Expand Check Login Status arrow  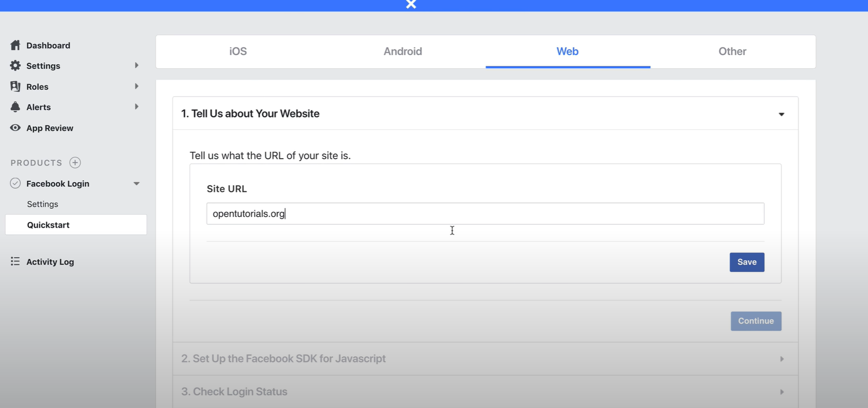pos(782,392)
